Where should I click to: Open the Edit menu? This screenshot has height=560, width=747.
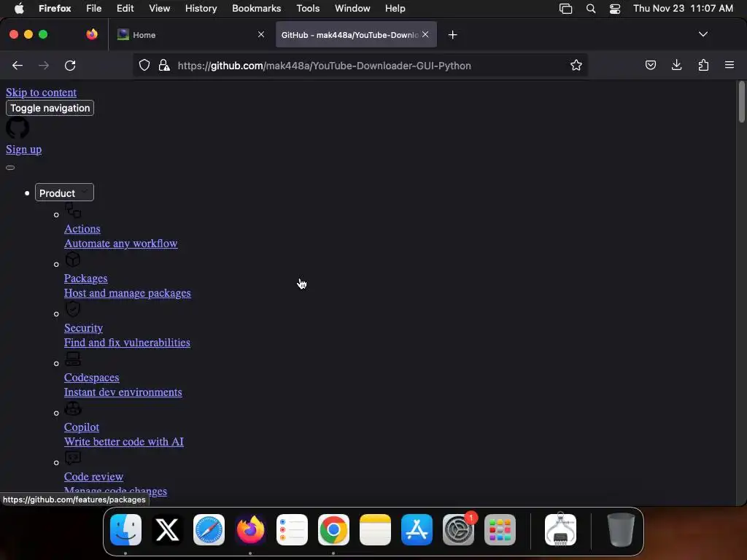(x=125, y=9)
